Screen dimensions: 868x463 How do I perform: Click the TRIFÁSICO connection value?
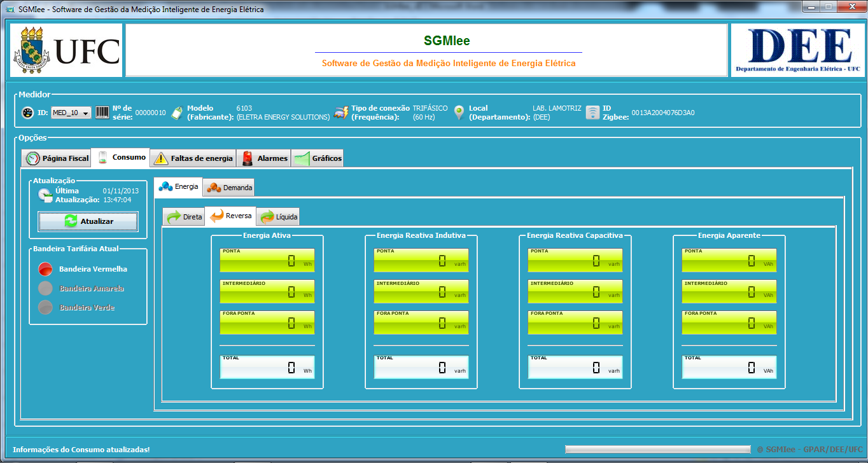tap(430, 108)
